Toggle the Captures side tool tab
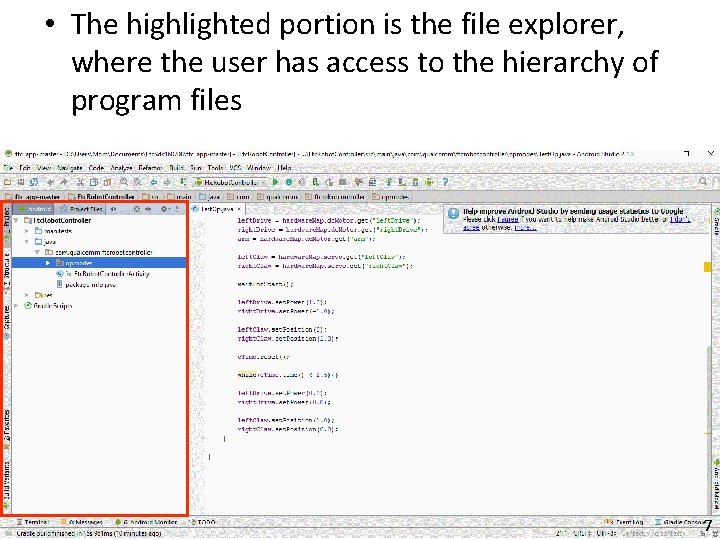Viewport: 720px width, 540px height. [6, 321]
